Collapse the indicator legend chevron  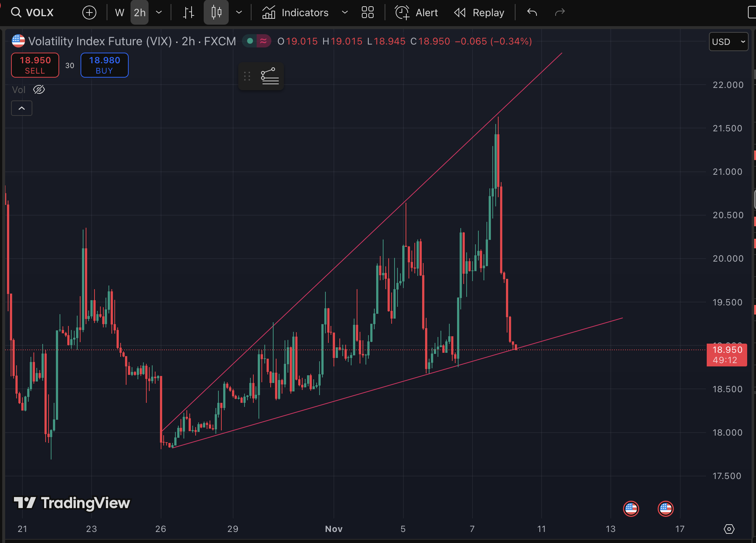pyautogui.click(x=22, y=108)
